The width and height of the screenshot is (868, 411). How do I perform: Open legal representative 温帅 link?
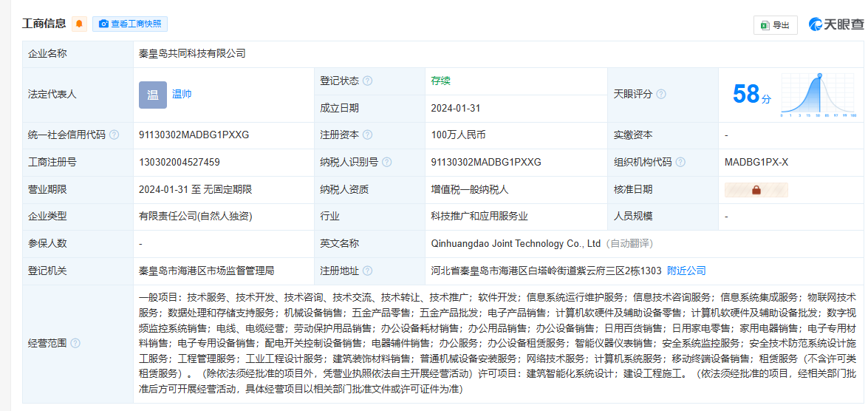(x=182, y=94)
